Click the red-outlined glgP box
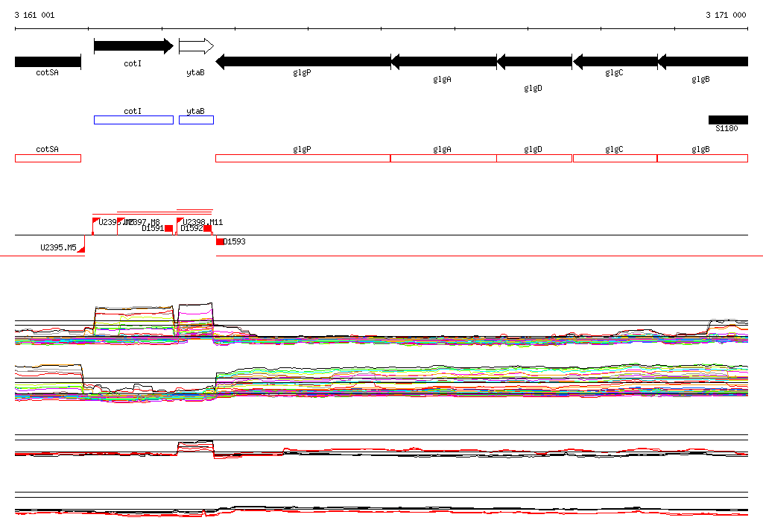The image size is (763, 532). pyautogui.click(x=303, y=158)
